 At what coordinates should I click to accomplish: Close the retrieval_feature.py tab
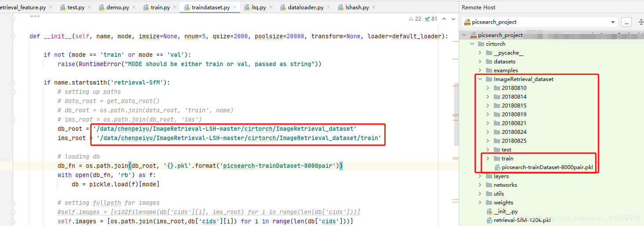coord(51,7)
